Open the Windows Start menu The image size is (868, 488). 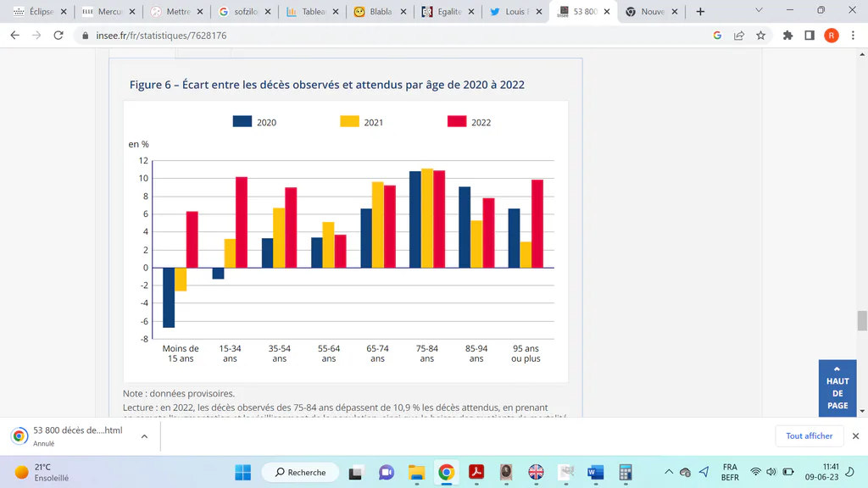[243, 472]
